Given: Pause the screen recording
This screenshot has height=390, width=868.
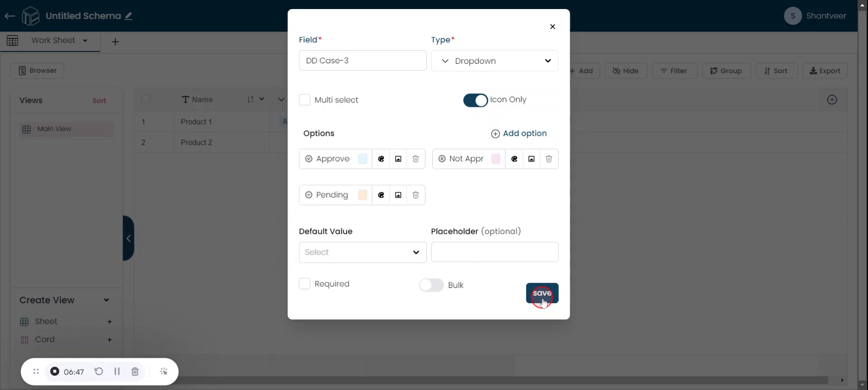Looking at the screenshot, I should [x=117, y=371].
